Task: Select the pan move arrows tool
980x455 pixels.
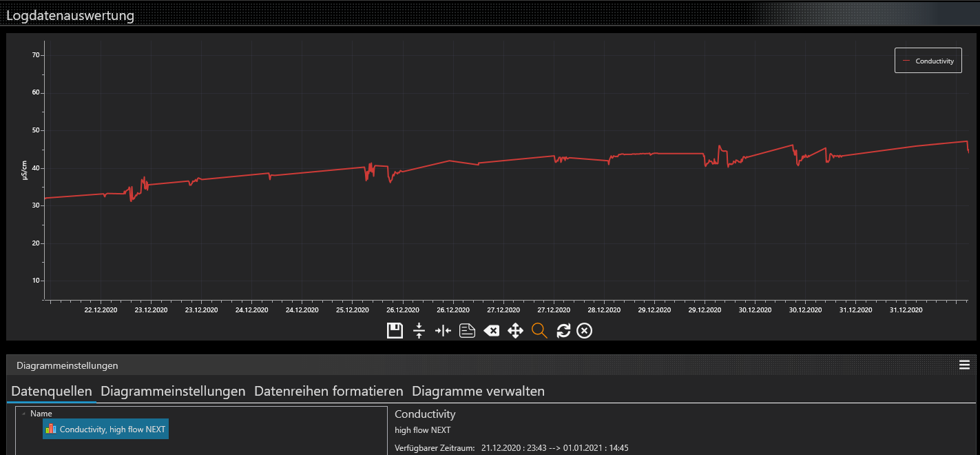Action: coord(515,331)
